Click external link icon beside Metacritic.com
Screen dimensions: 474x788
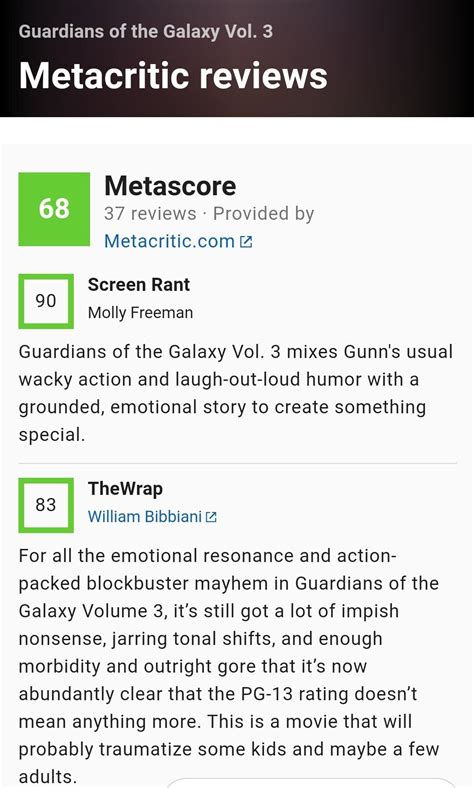point(246,242)
